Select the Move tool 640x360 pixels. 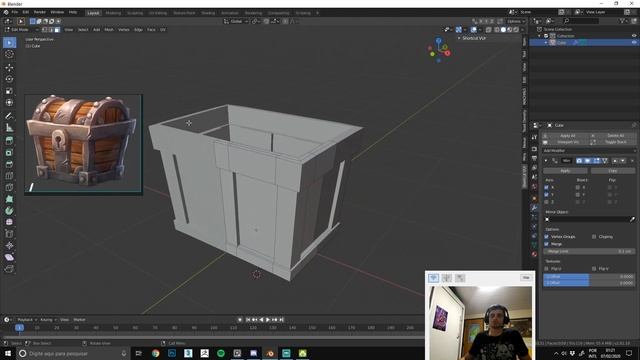[x=9, y=67]
